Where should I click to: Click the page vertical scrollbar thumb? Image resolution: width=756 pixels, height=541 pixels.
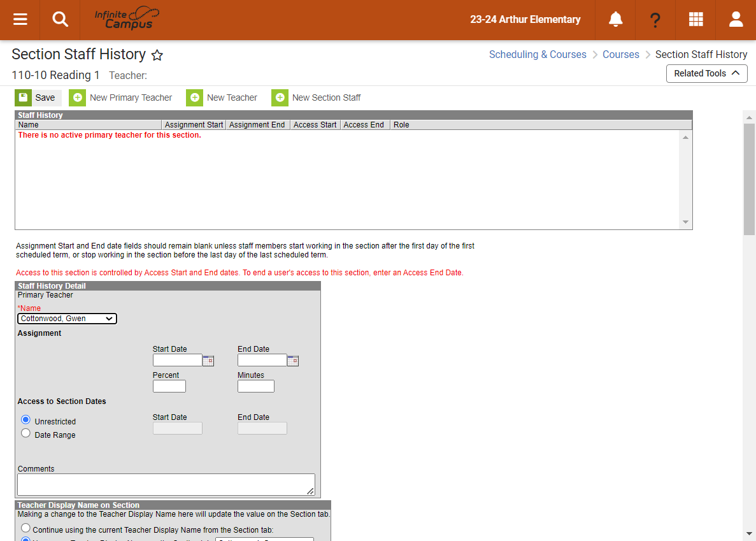749,179
